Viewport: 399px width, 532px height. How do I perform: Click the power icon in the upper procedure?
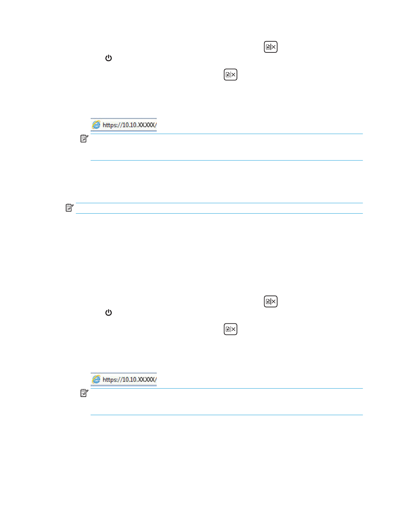pyautogui.click(x=108, y=58)
